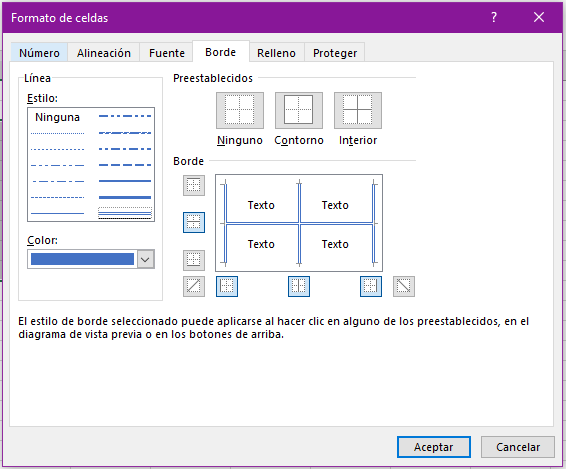Toggle the left border button

coord(227,286)
